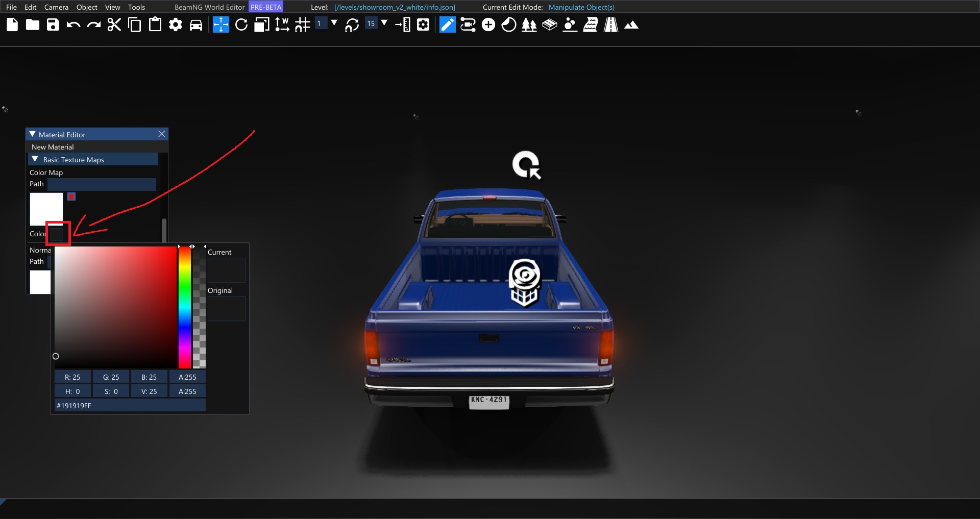Create a new level with the page icon
This screenshot has height=519, width=980.
pyautogui.click(x=12, y=24)
